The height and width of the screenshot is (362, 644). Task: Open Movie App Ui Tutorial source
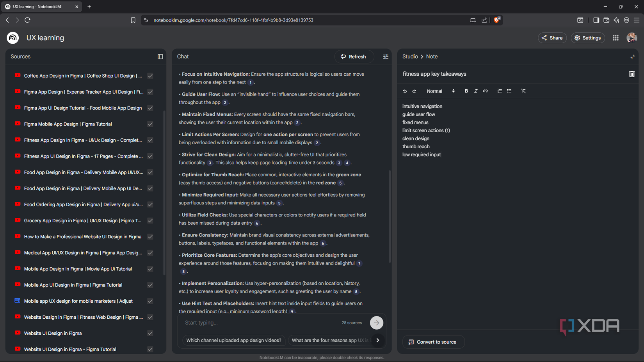click(78, 269)
